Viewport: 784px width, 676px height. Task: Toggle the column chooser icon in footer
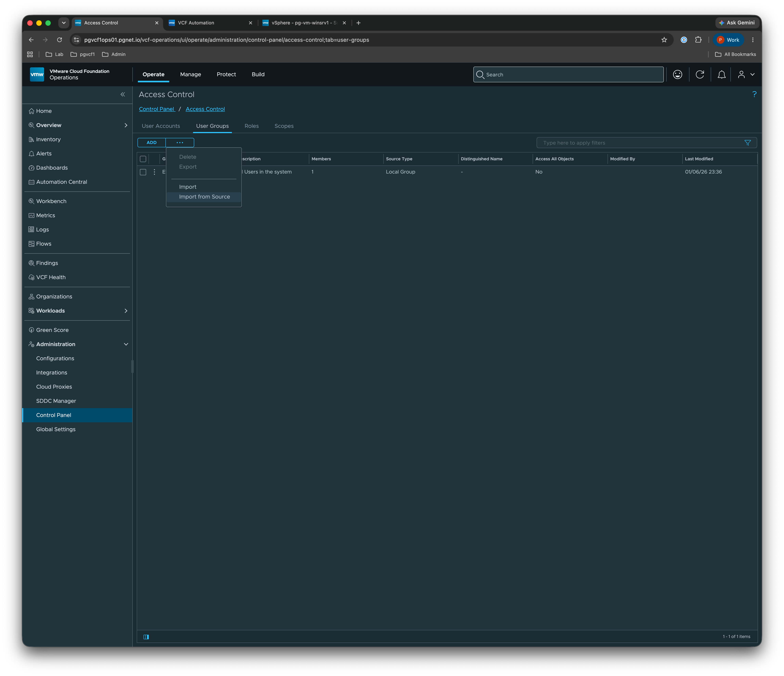coord(146,637)
